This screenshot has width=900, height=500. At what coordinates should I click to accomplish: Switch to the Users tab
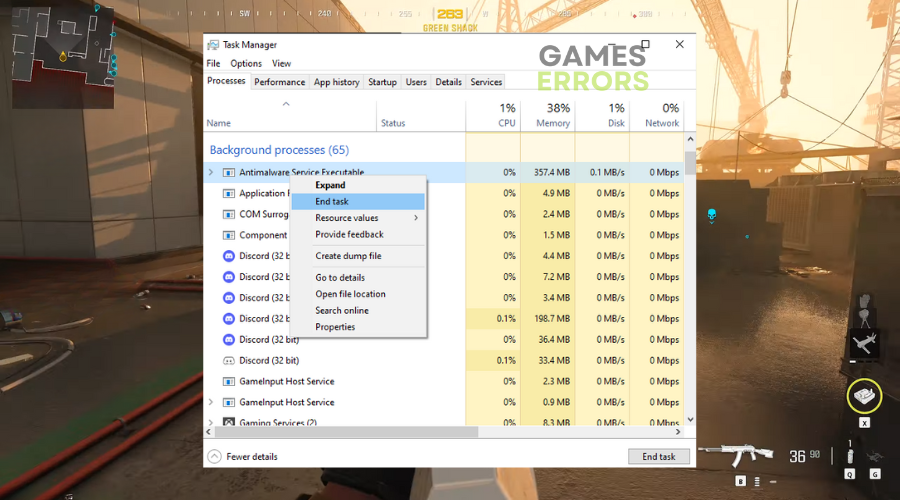pyautogui.click(x=416, y=82)
